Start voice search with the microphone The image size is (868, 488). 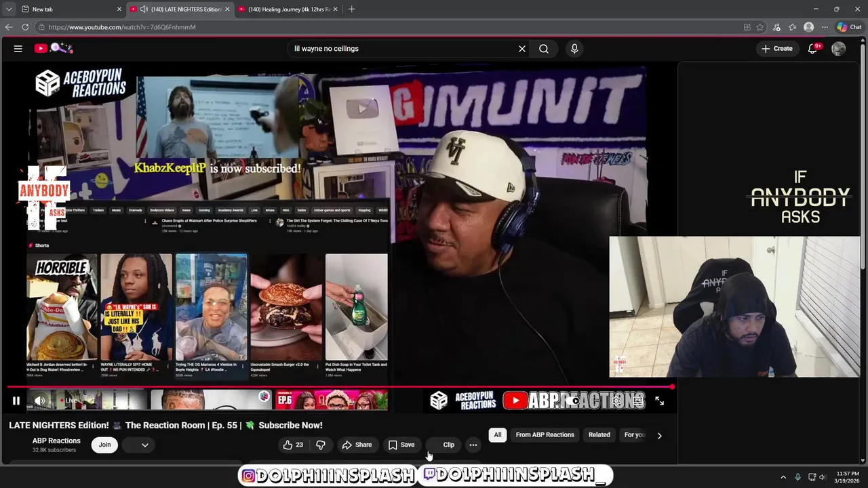(574, 49)
